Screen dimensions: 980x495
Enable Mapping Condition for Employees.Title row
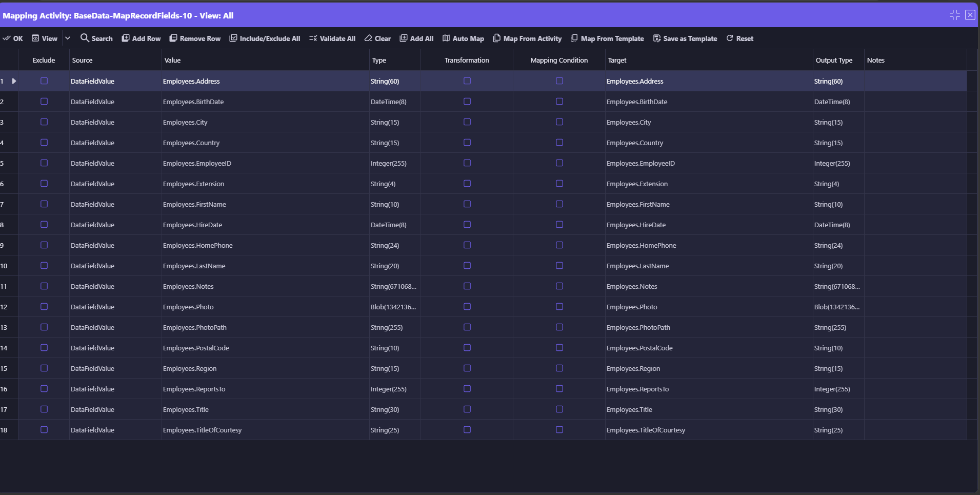[x=559, y=409]
